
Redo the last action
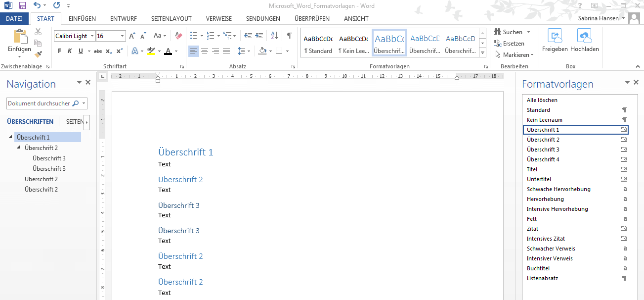[56, 5]
